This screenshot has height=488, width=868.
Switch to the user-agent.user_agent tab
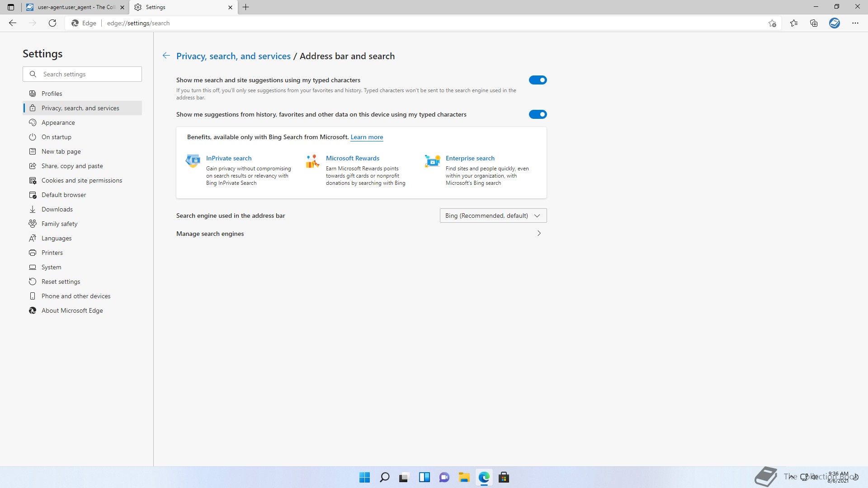(75, 7)
